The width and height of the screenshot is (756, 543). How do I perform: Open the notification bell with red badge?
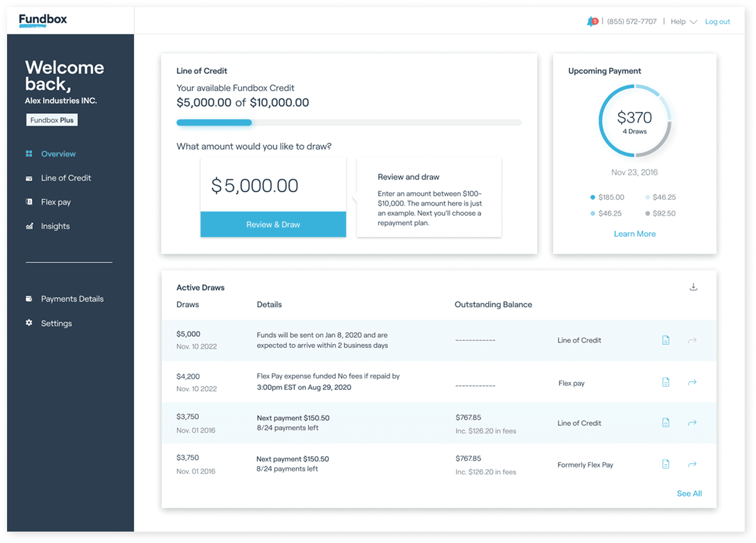[x=592, y=22]
